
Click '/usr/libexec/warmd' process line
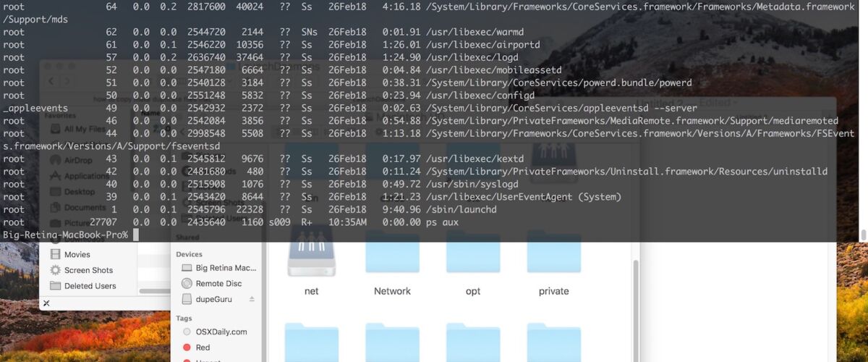coord(475,32)
